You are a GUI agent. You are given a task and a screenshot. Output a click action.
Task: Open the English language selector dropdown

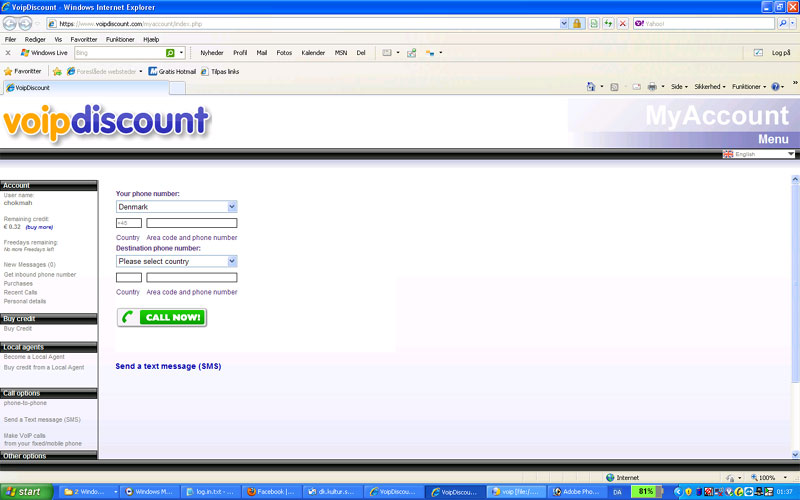tap(759, 154)
